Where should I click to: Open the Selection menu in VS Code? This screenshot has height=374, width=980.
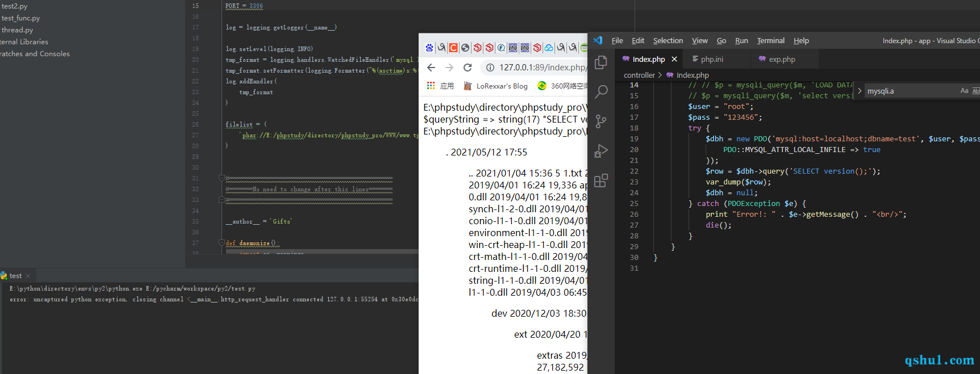tap(668, 40)
